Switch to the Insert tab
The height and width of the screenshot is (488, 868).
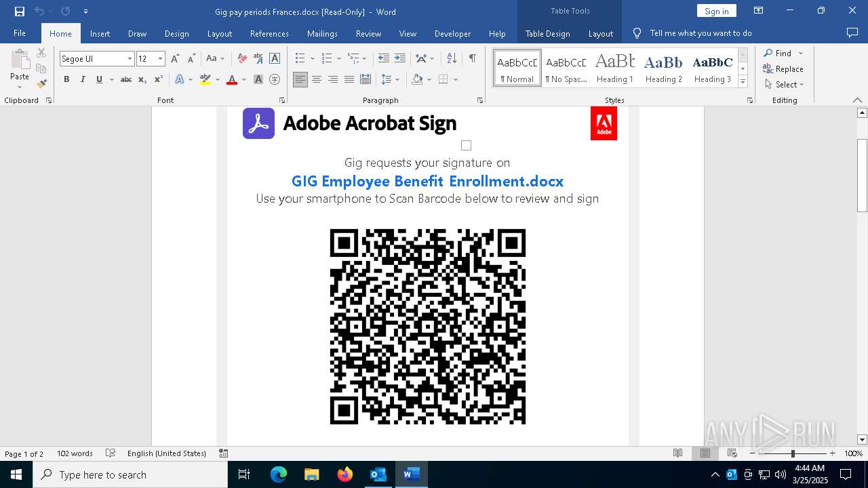point(100,33)
